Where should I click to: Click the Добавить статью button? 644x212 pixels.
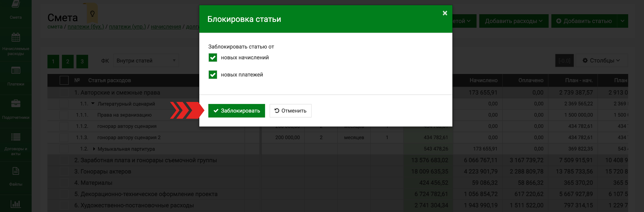pos(584,21)
